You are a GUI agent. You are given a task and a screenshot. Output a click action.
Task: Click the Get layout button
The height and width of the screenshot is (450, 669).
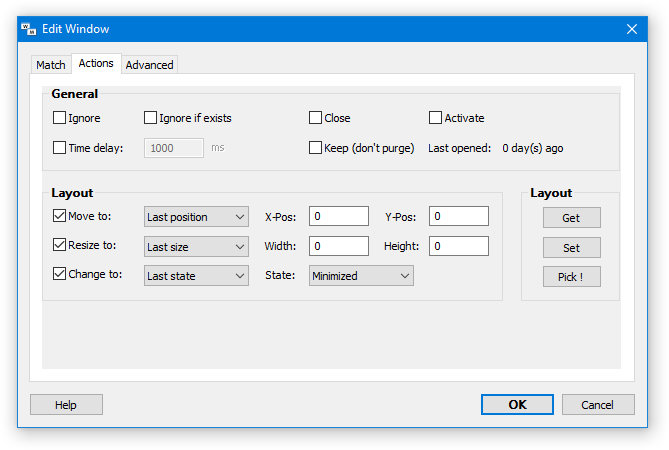click(x=572, y=218)
